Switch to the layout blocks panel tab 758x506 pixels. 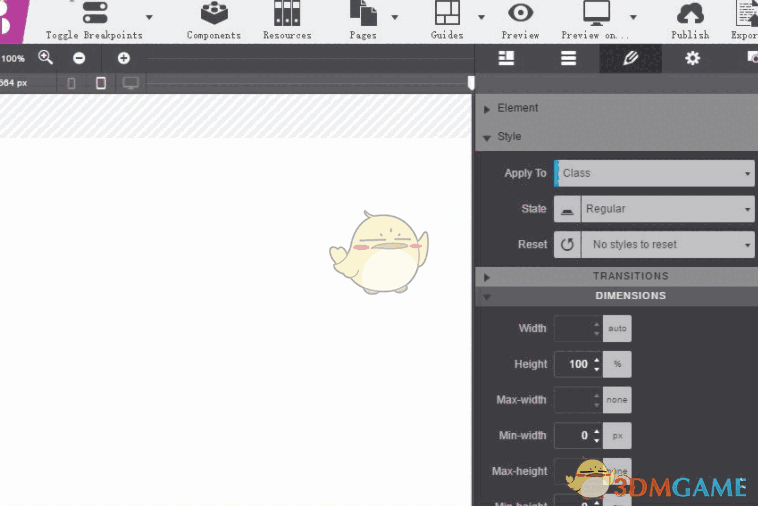tap(506, 58)
